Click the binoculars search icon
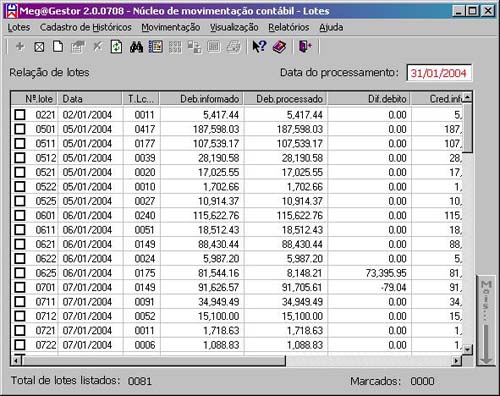Image resolution: width=500 pixels, height=396 pixels. [x=136, y=47]
